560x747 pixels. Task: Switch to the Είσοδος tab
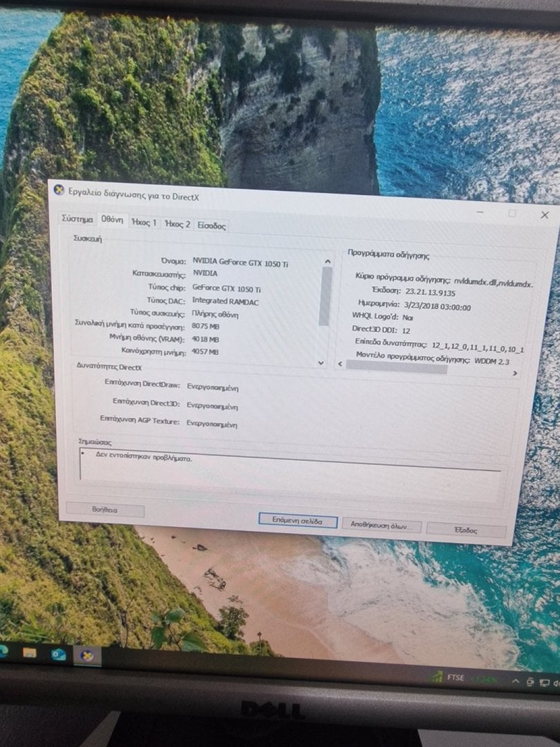[212, 225]
